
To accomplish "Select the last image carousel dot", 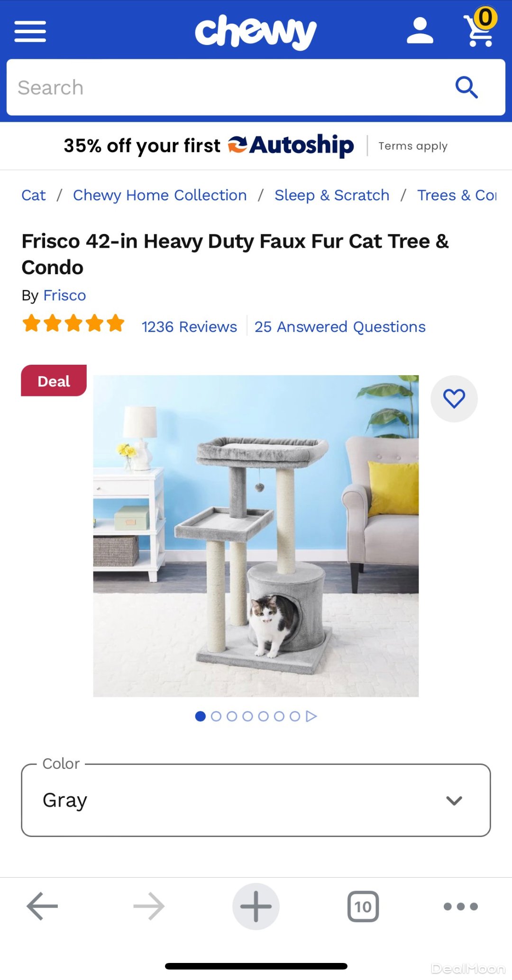I will click(295, 716).
